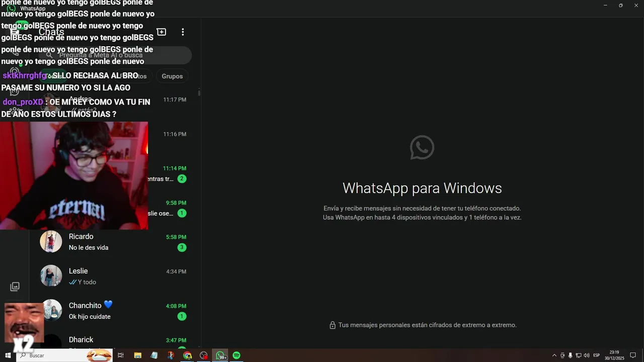Open the scissors snipping app in taskbar
Viewport: 644px width, 362px height.
[x=171, y=355]
